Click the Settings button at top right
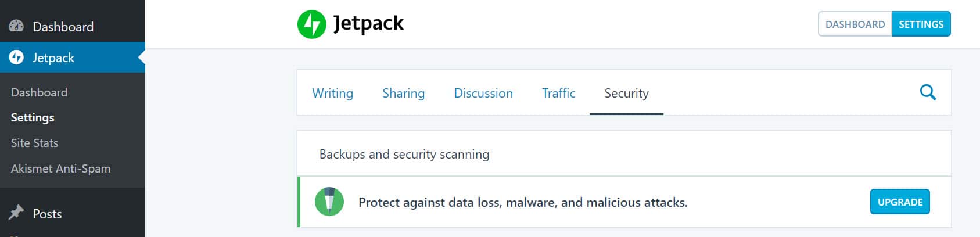Viewport: 980px width, 237px height. click(921, 24)
